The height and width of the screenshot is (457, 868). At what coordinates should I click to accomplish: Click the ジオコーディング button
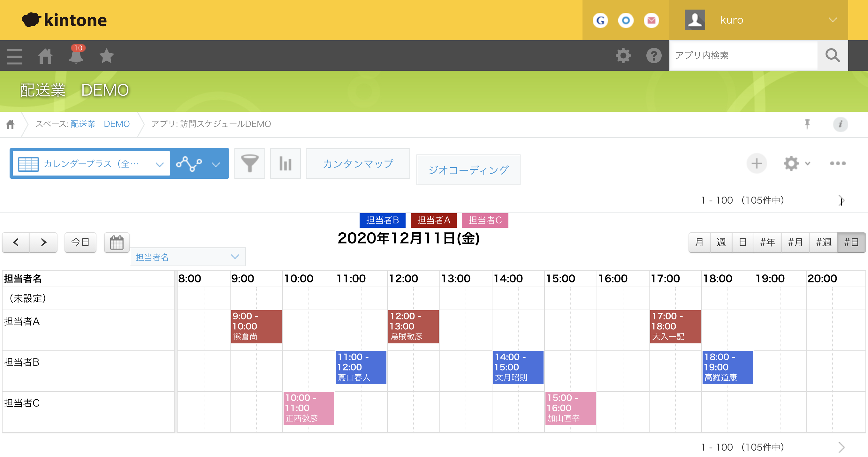coord(468,170)
